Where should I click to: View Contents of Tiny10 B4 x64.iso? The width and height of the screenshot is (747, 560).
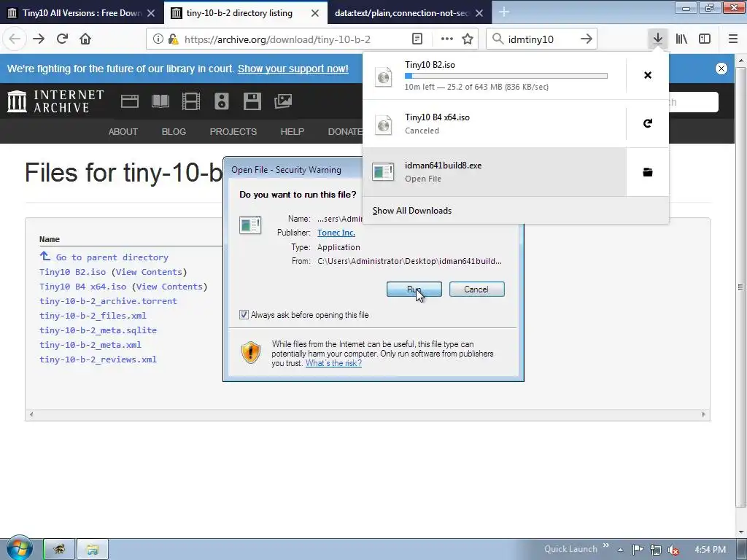point(169,287)
